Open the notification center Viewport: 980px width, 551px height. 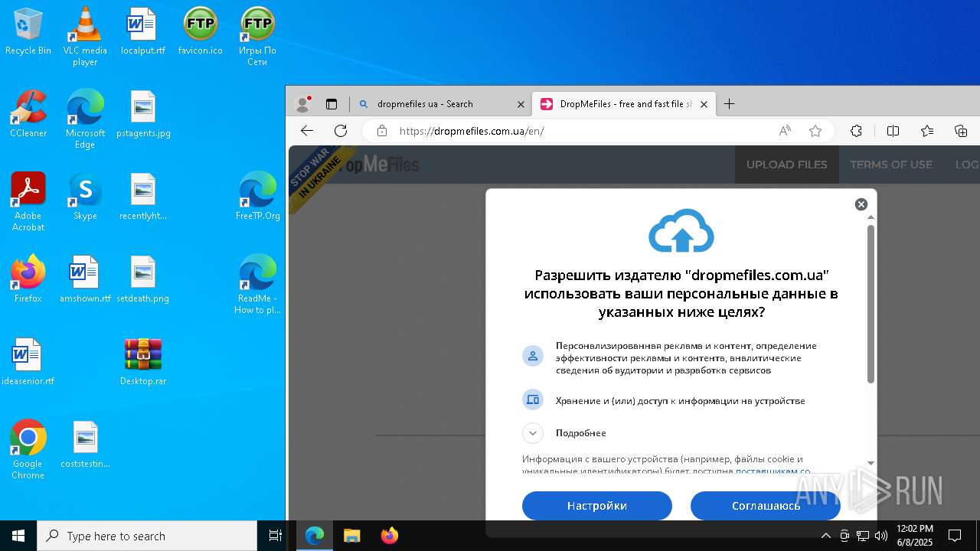[955, 536]
